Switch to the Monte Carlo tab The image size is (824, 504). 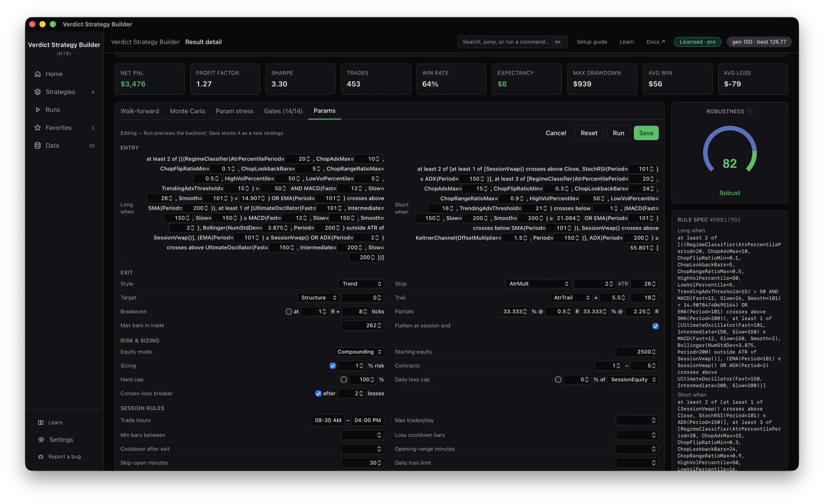pyautogui.click(x=188, y=111)
